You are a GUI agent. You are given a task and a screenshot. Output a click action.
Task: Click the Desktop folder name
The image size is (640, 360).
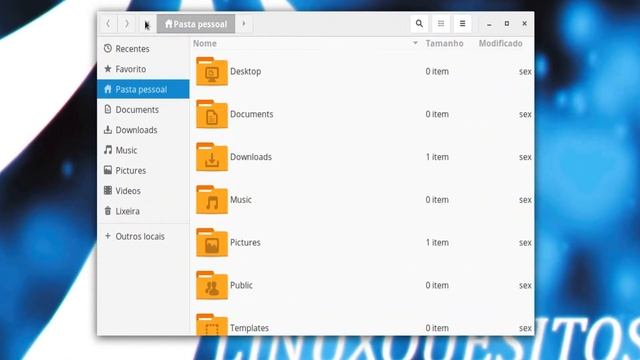[245, 71]
